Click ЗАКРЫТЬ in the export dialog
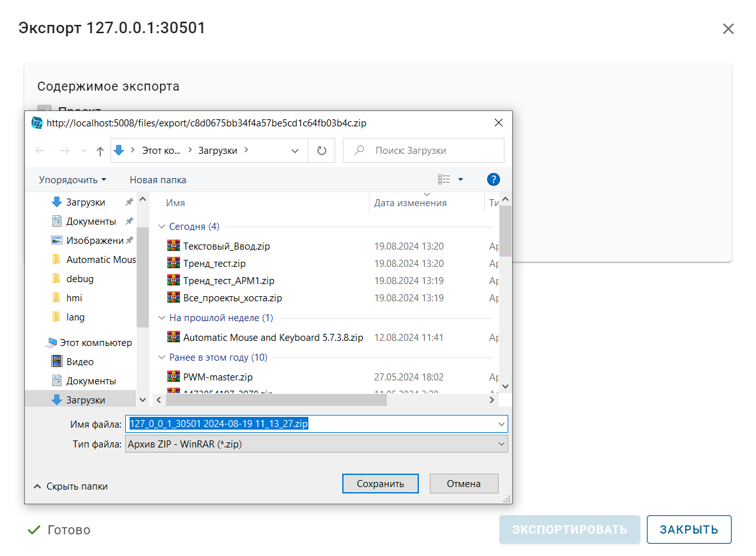 click(689, 529)
